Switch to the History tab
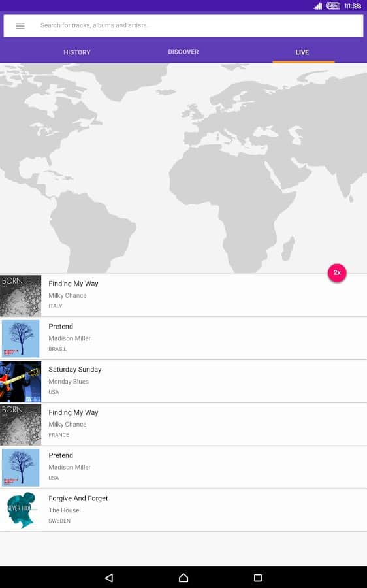 (77, 52)
